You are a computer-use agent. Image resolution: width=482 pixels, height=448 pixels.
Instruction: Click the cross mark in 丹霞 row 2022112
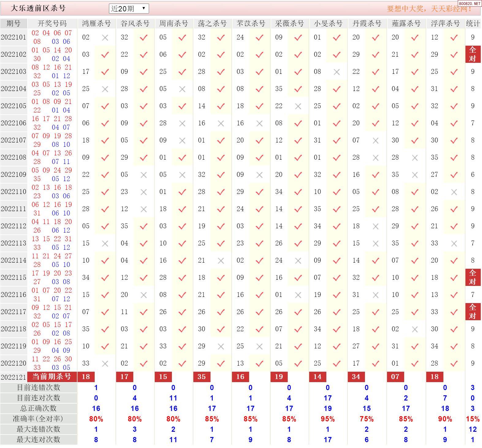pos(375,226)
